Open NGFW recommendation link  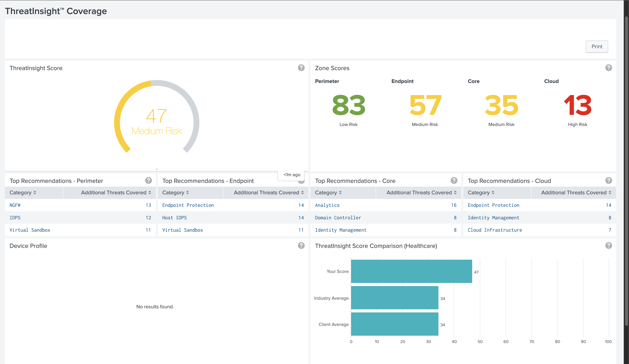15,205
